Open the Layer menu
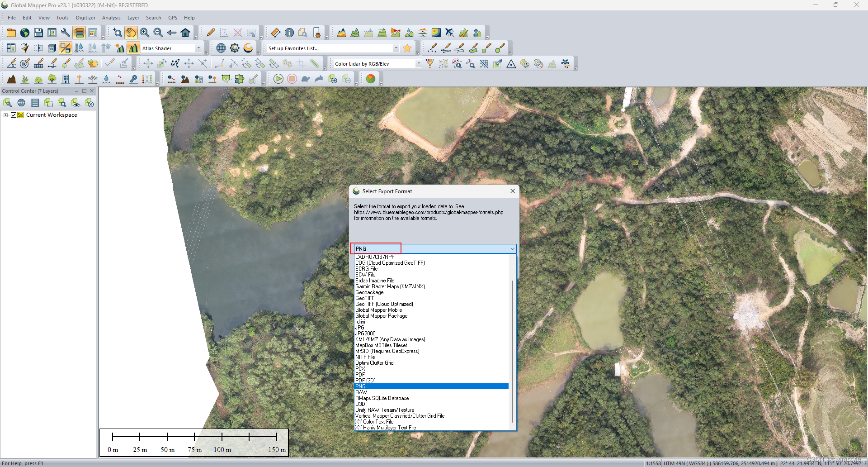This screenshot has height=467, width=868. tap(133, 18)
